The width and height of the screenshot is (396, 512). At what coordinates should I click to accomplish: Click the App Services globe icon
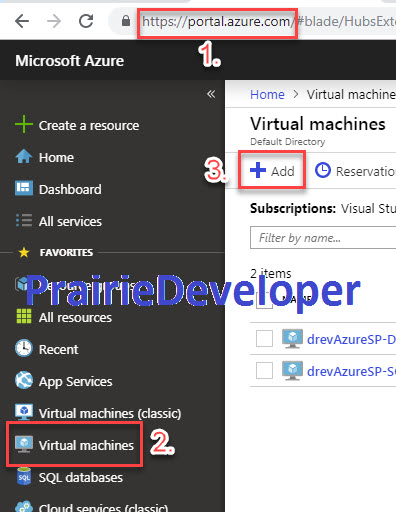(x=24, y=380)
